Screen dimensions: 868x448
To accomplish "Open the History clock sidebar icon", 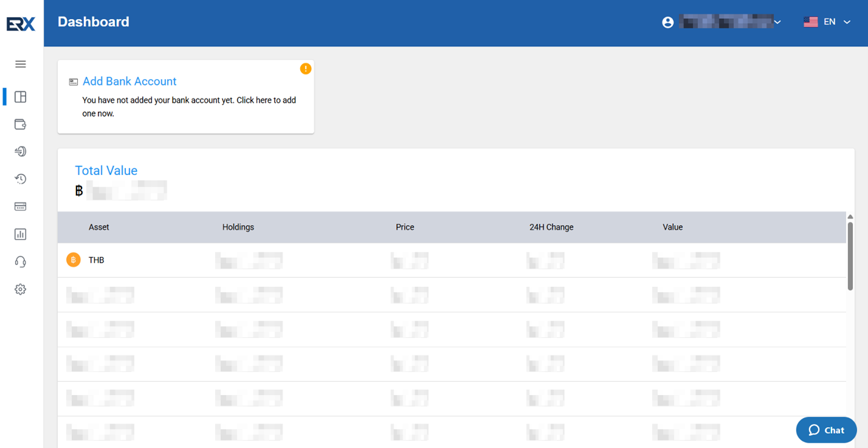I will [21, 179].
